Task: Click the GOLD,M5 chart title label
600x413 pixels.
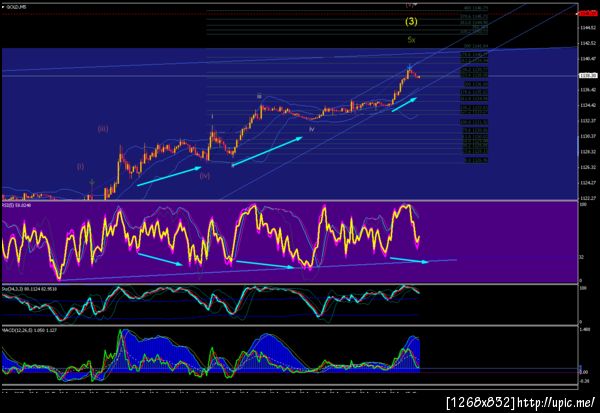Action: coord(16,7)
